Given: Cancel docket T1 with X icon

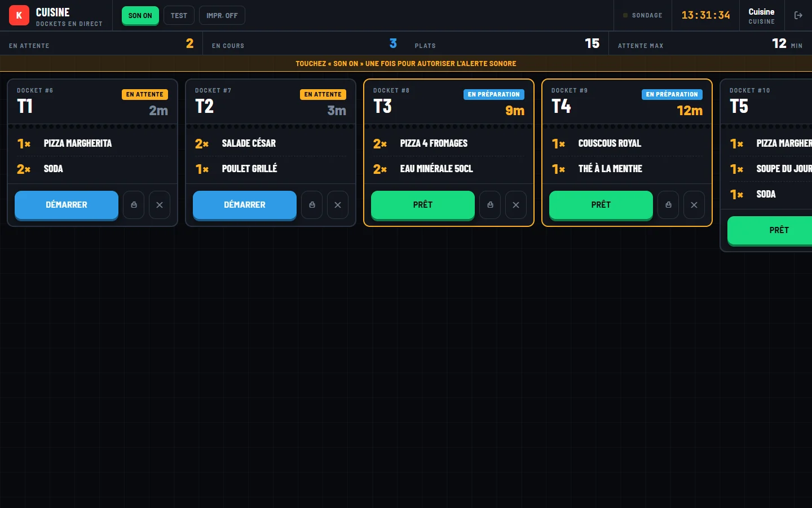Looking at the screenshot, I should pyautogui.click(x=160, y=205).
